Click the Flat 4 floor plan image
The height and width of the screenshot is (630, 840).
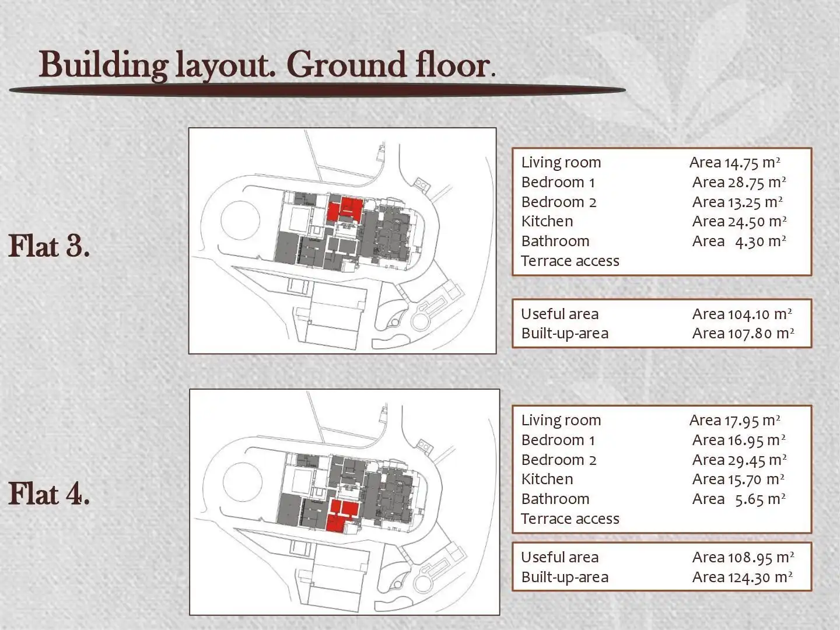[x=345, y=502]
